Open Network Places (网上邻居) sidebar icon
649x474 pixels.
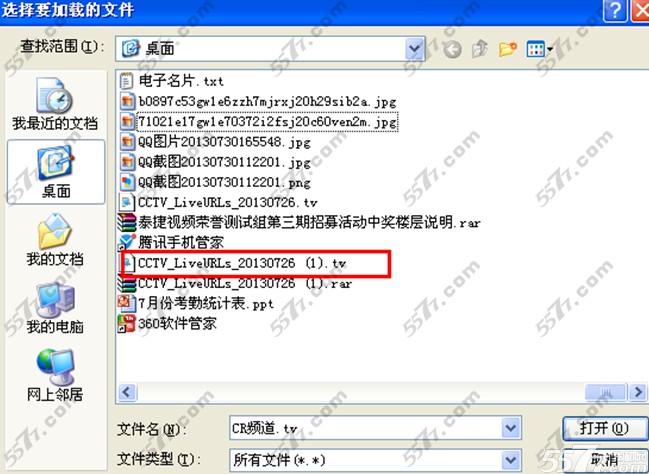[x=55, y=375]
